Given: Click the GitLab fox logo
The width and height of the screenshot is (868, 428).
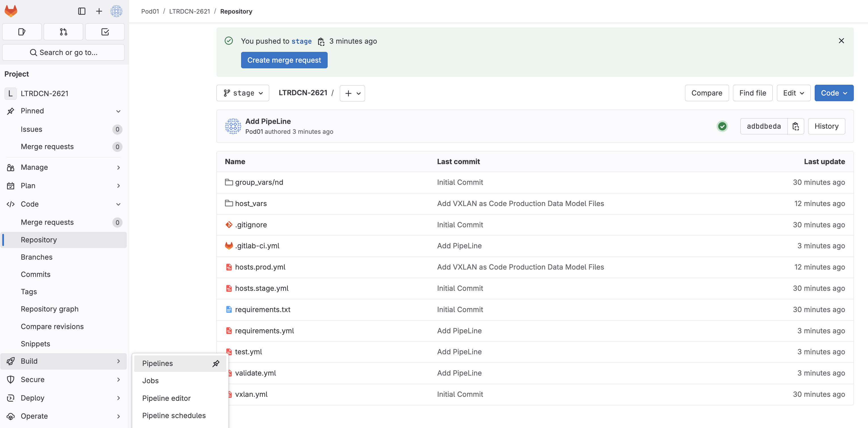Looking at the screenshot, I should point(11,11).
